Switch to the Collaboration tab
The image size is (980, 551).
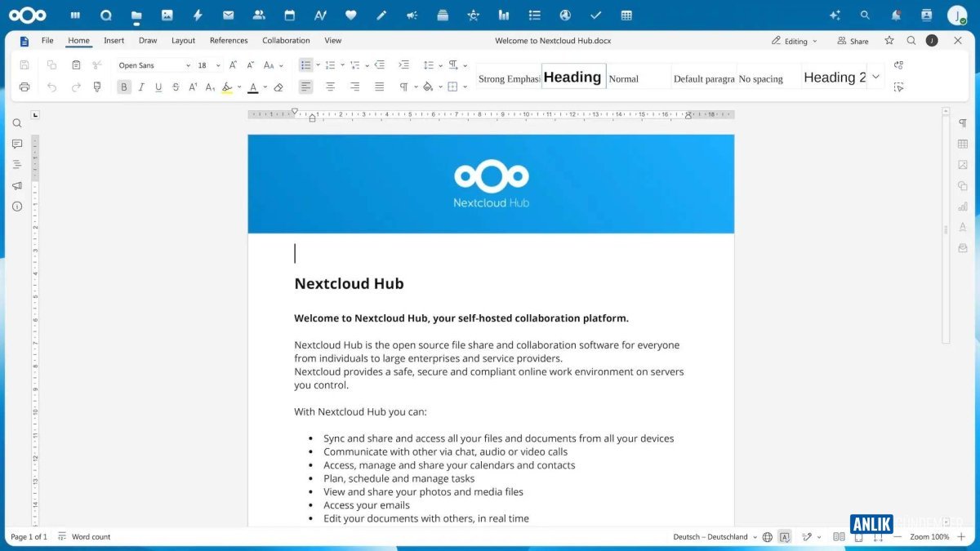(286, 40)
